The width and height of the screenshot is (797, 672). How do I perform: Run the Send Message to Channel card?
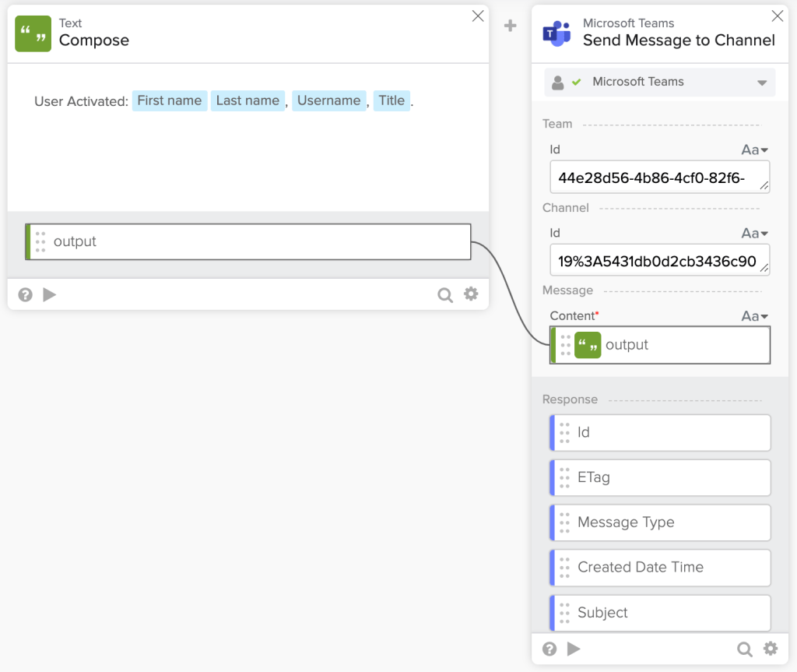[574, 649]
